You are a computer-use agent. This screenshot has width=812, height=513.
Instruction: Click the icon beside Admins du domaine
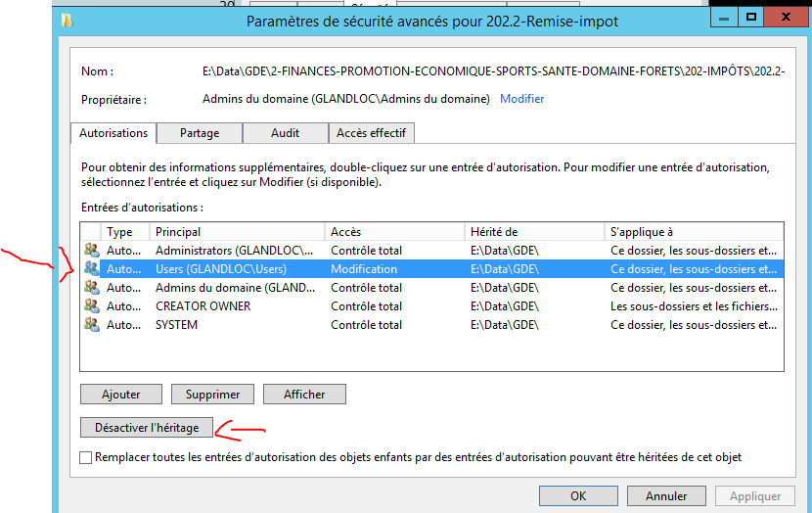point(91,288)
